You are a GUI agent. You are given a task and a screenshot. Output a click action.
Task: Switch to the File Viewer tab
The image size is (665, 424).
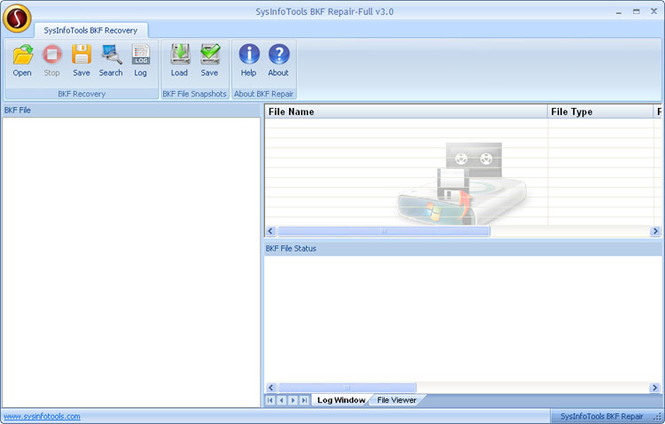click(x=397, y=400)
